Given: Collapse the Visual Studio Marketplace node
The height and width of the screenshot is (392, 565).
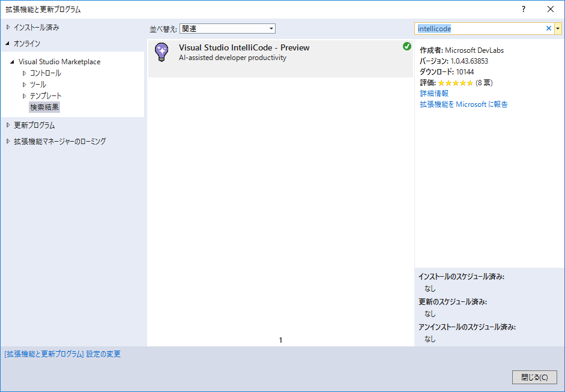Looking at the screenshot, I should click(12, 62).
